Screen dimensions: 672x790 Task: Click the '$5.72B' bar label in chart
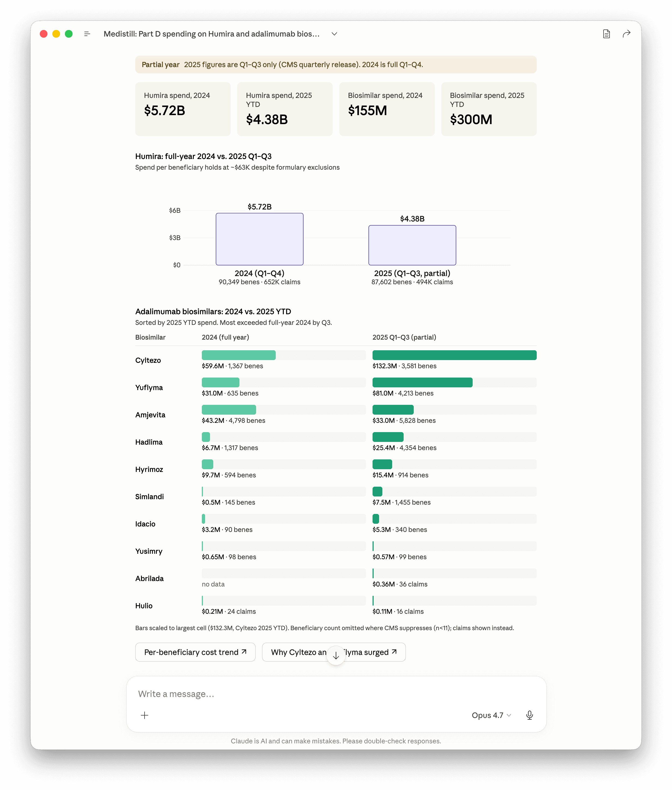[259, 207]
